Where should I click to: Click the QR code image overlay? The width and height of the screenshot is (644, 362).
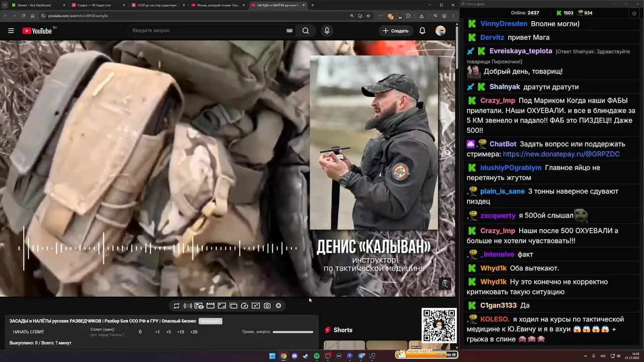click(439, 325)
